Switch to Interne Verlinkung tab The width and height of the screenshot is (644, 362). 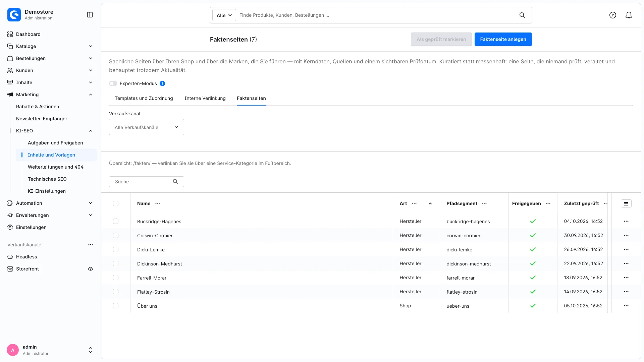click(205, 98)
